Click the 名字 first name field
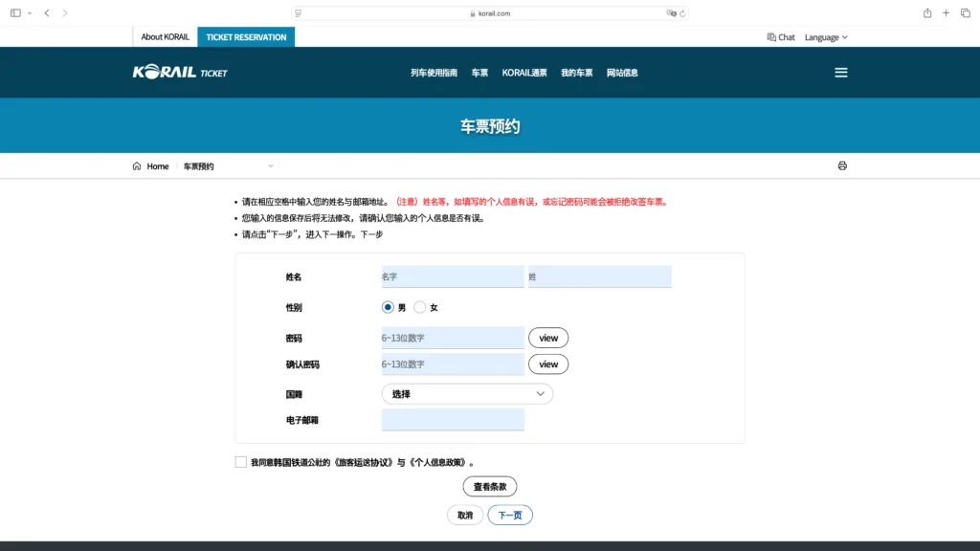The width and height of the screenshot is (980, 551). (x=453, y=276)
